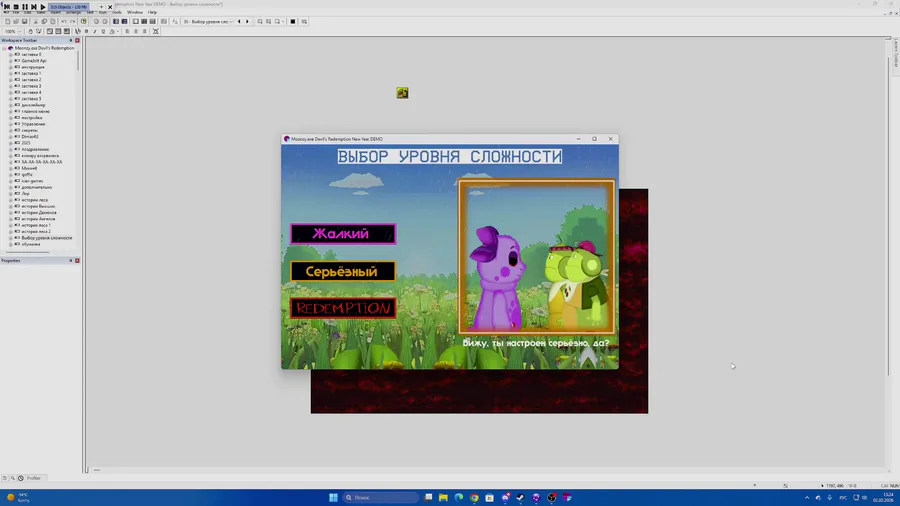Click the Italic text formatting icon

click(95, 32)
